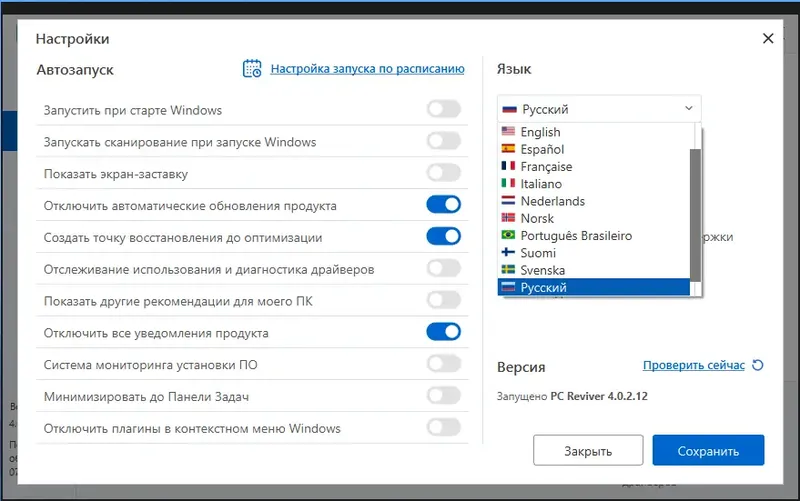
Task: Click the Norwegian flag icon
Action: click(x=508, y=218)
